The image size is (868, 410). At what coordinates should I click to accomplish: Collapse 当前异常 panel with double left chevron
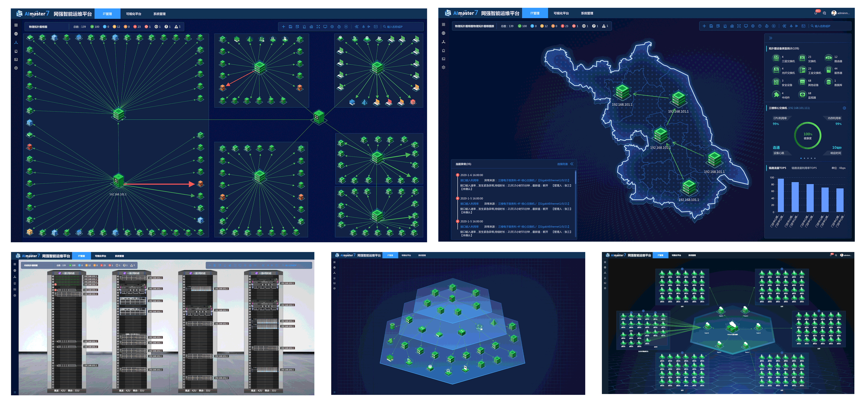(572, 164)
